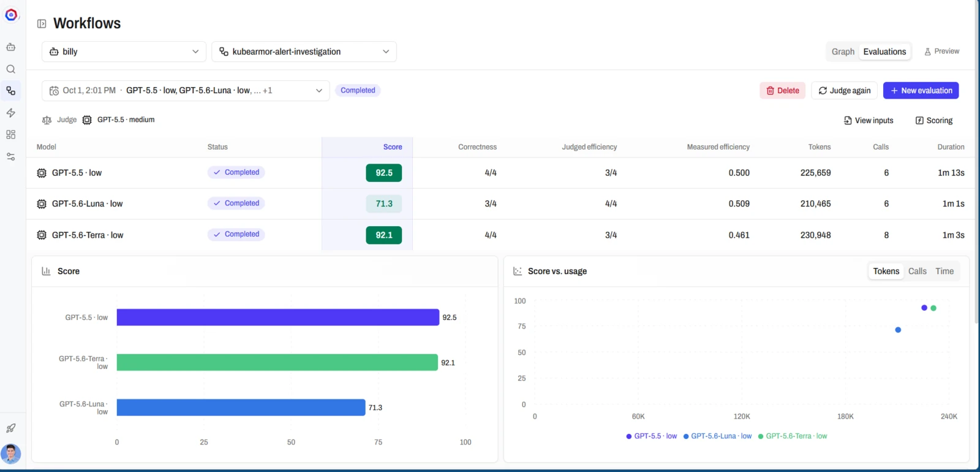
Task: Click the 92.1 score badge
Action: pyautogui.click(x=384, y=235)
